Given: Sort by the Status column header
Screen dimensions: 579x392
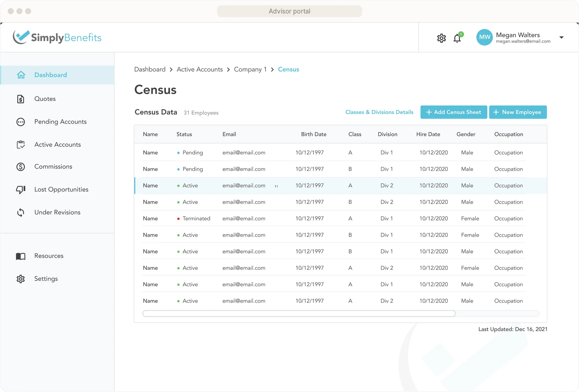Looking at the screenshot, I should coord(184,134).
